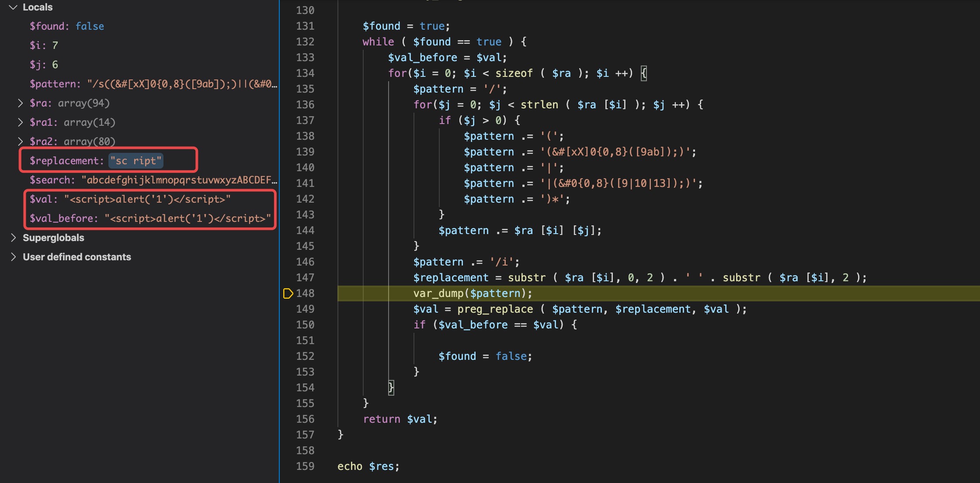Click 'while ( $found == true )' line
This screenshot has height=483, width=980.
(x=445, y=42)
